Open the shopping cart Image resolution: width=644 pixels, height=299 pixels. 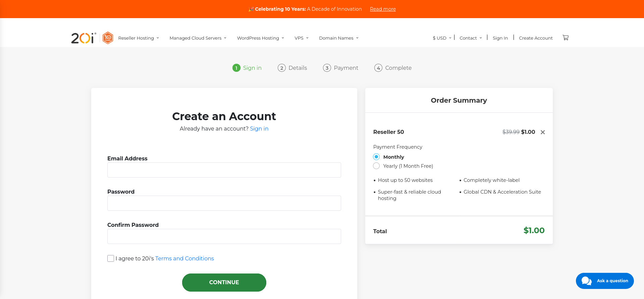(566, 38)
